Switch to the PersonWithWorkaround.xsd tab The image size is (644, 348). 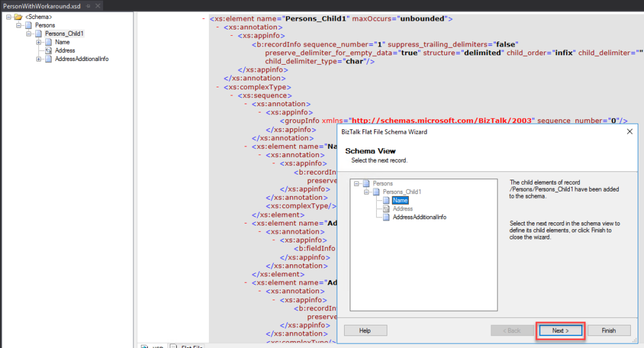pos(42,6)
